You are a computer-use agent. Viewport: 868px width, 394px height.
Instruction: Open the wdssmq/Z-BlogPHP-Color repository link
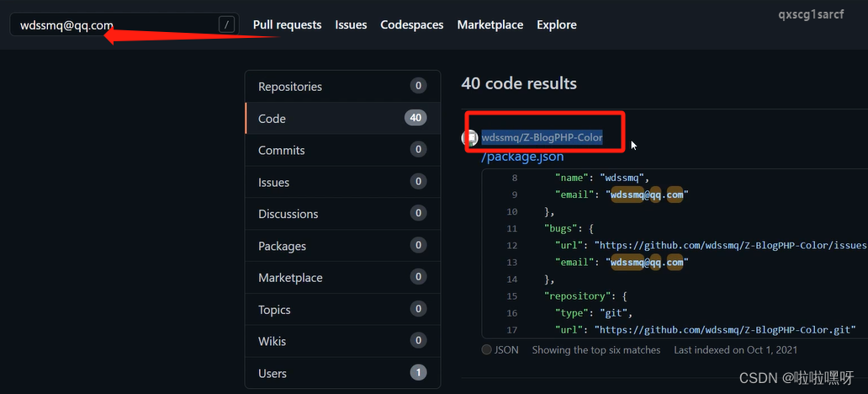click(542, 137)
